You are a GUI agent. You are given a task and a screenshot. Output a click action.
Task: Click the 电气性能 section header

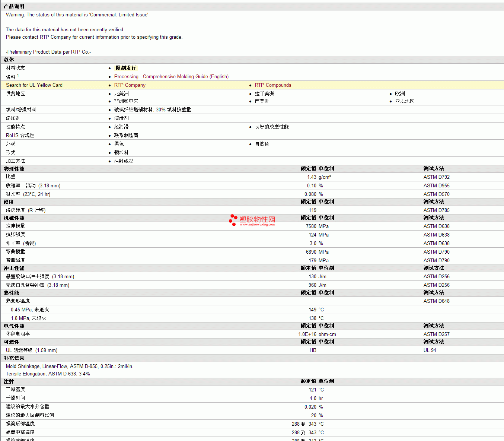click(14, 326)
